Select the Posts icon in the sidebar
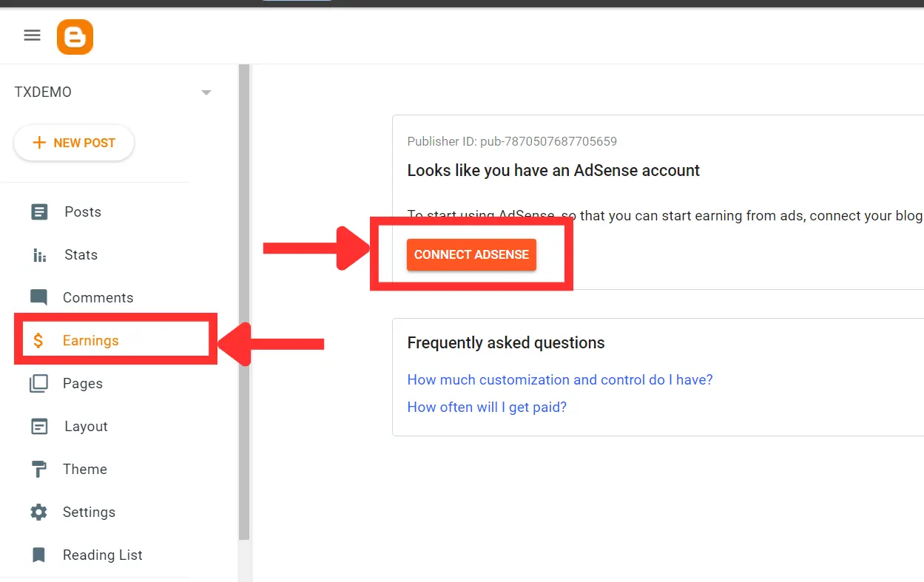 click(38, 212)
